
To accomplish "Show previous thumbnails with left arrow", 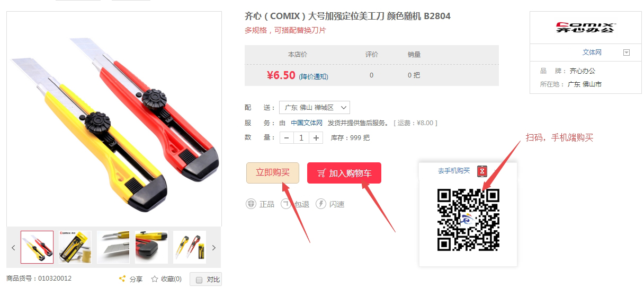I will (x=14, y=248).
